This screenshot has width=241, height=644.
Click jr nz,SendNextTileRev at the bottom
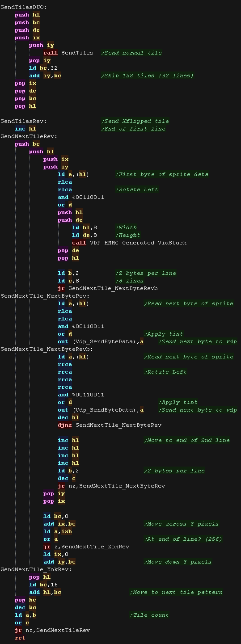pos(52,630)
